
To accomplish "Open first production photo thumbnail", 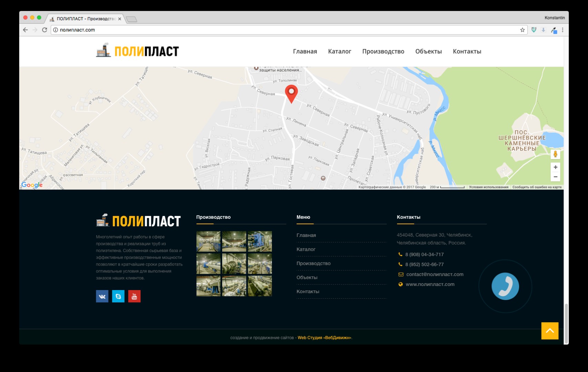I will click(x=208, y=241).
